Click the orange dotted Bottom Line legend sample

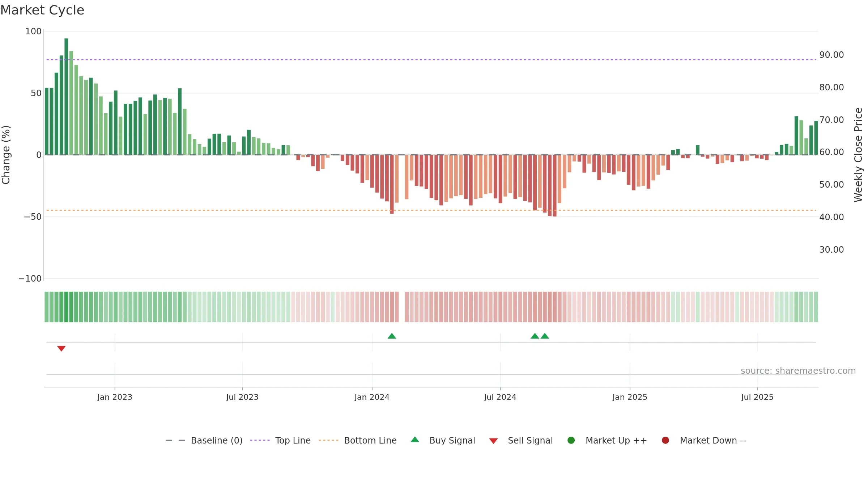328,440
